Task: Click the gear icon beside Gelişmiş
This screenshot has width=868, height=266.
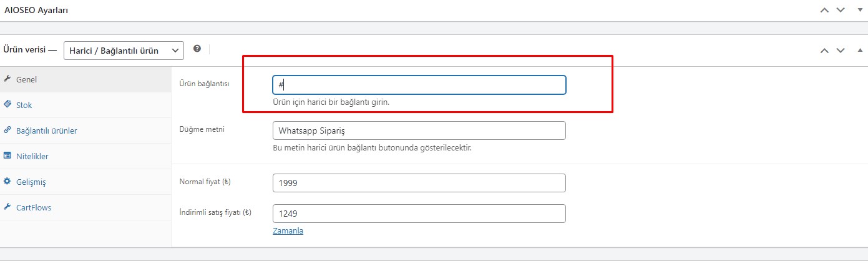Action: point(7,181)
